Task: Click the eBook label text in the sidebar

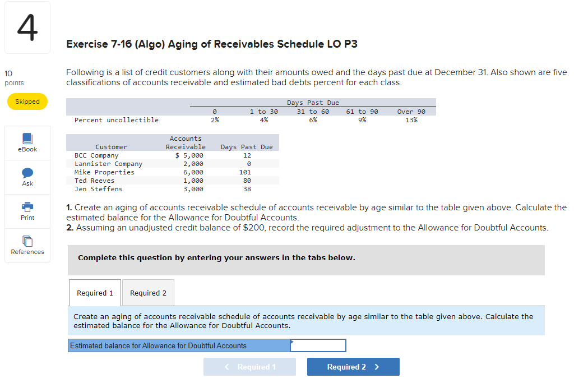Action: (x=27, y=149)
